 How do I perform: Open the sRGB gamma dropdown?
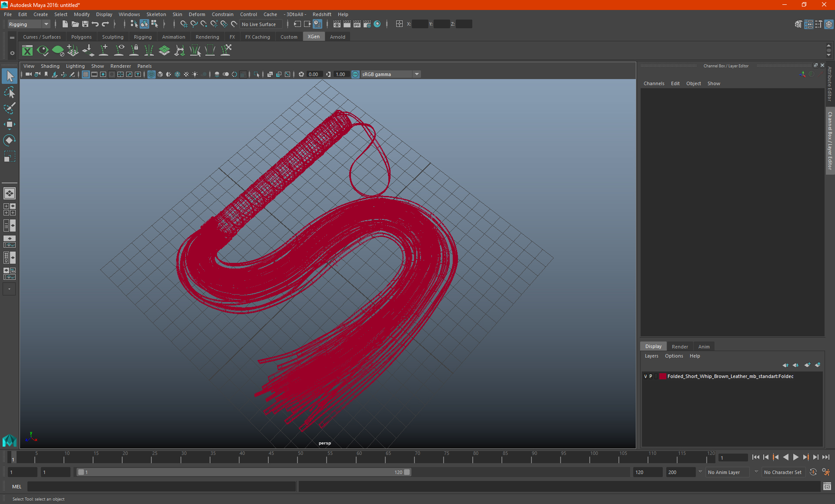(391, 74)
